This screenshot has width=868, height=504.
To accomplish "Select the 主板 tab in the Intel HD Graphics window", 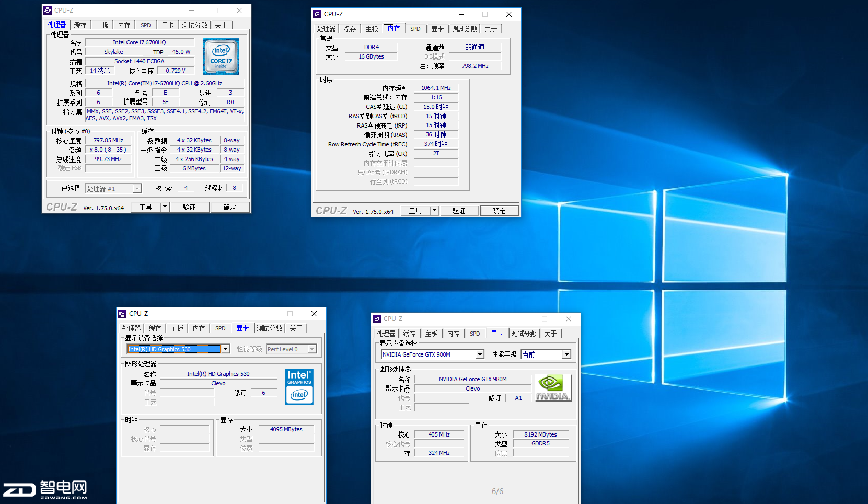I will [177, 328].
